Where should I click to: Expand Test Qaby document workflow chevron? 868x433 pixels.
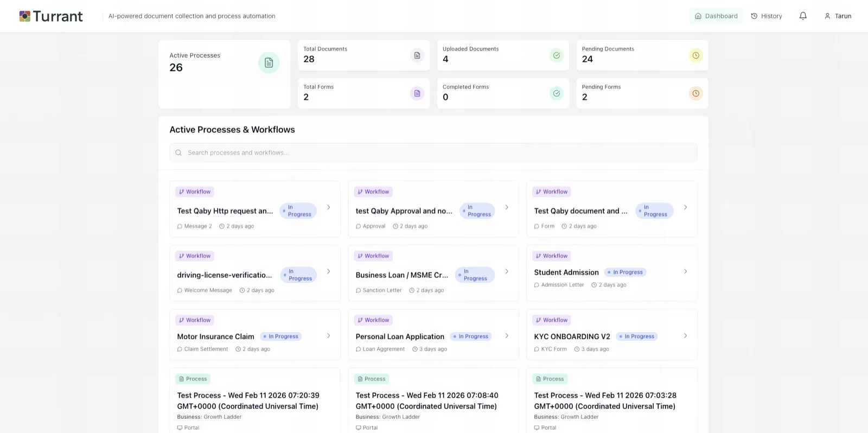click(x=685, y=207)
